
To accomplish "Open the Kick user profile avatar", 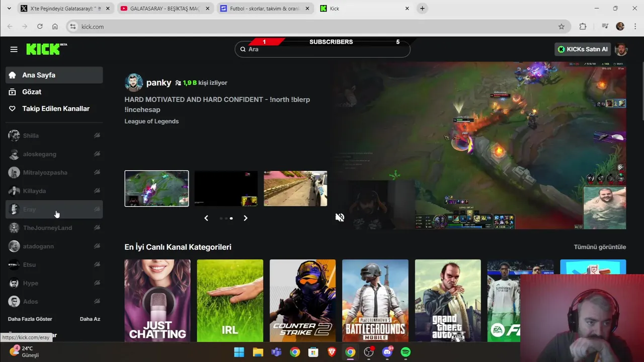I will coord(621,49).
